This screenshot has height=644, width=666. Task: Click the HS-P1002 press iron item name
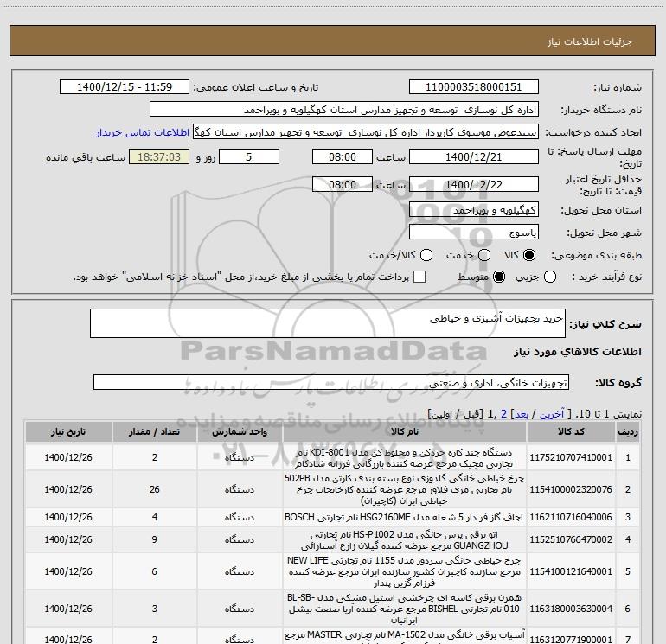(x=405, y=539)
